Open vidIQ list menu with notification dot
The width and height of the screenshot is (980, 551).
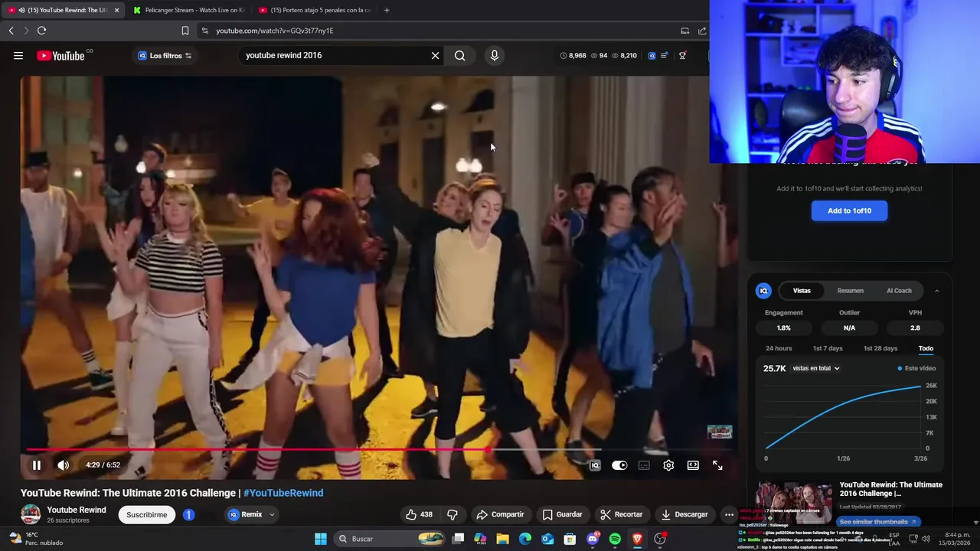(664, 55)
